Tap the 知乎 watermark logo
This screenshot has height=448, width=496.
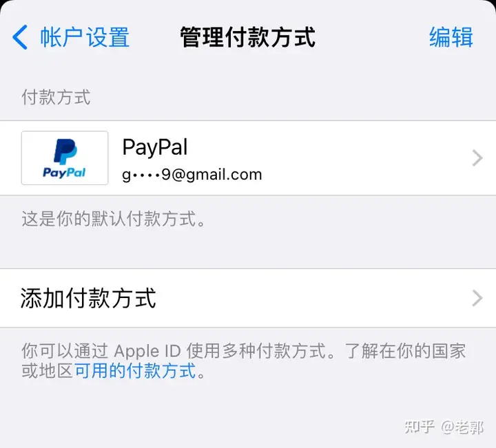pos(420,427)
